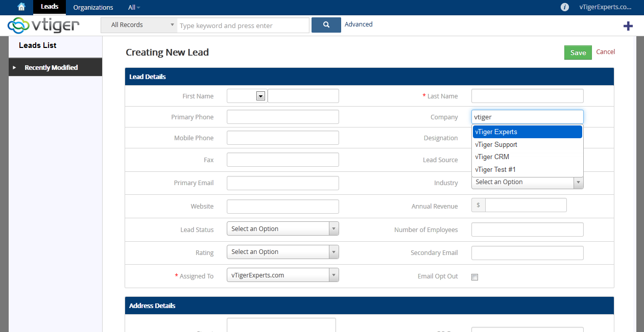Switch to the Organizations tab
This screenshot has width=644, height=332.
pyautogui.click(x=93, y=7)
